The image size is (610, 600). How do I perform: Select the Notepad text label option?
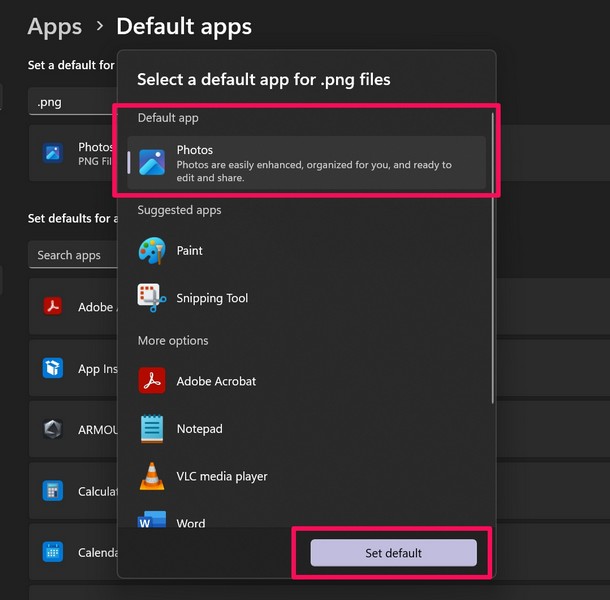(x=199, y=429)
